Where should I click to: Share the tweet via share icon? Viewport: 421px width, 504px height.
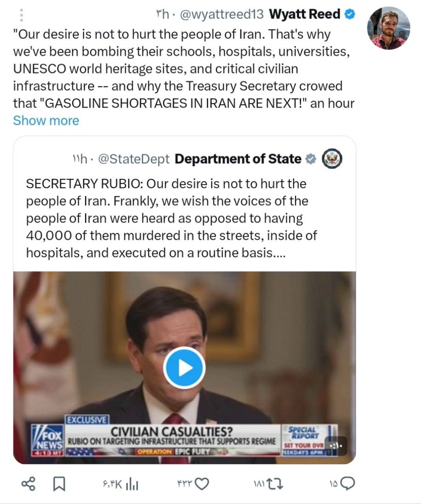pos(28,484)
